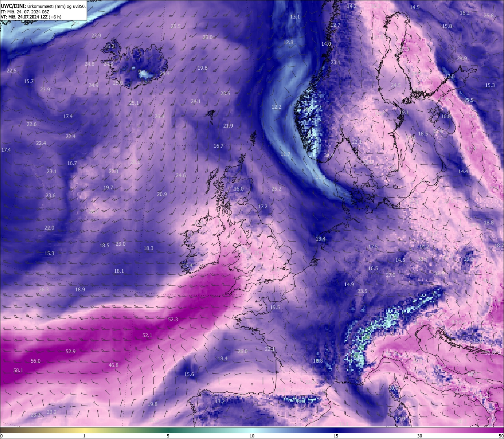Viewport: 504px width, 439px height.
Task: Select the 19.6 value label
Action: (202, 68)
